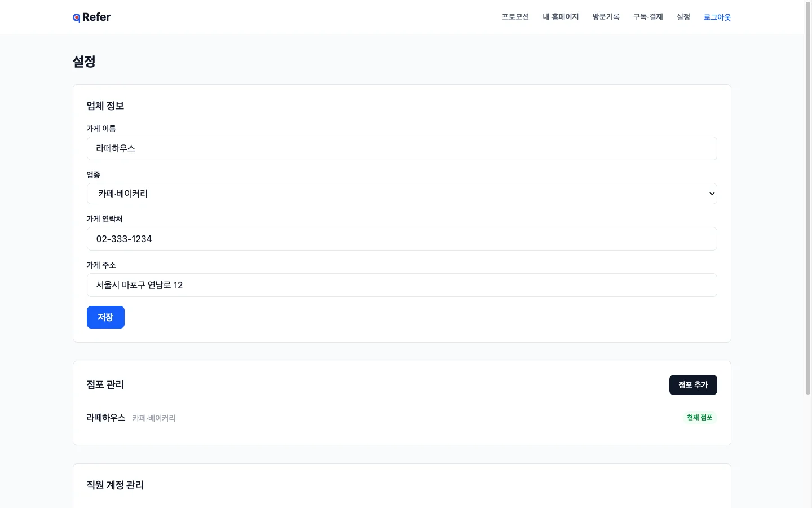Open the 프로모션 menu
812x508 pixels.
[x=515, y=17]
